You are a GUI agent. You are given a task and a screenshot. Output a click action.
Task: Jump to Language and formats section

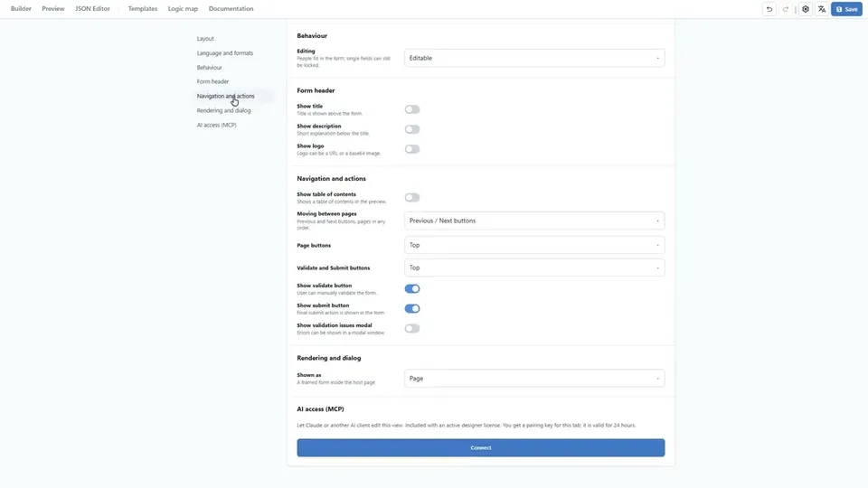(225, 53)
